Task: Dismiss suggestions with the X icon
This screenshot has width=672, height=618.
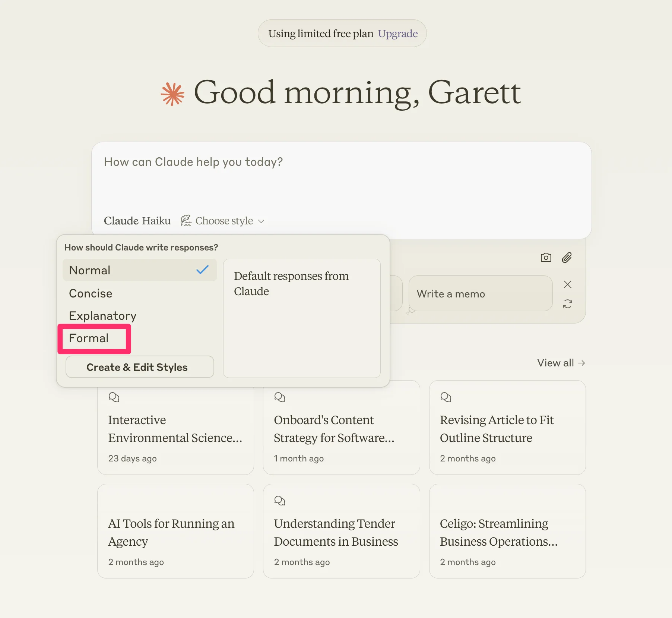Action: pos(567,284)
